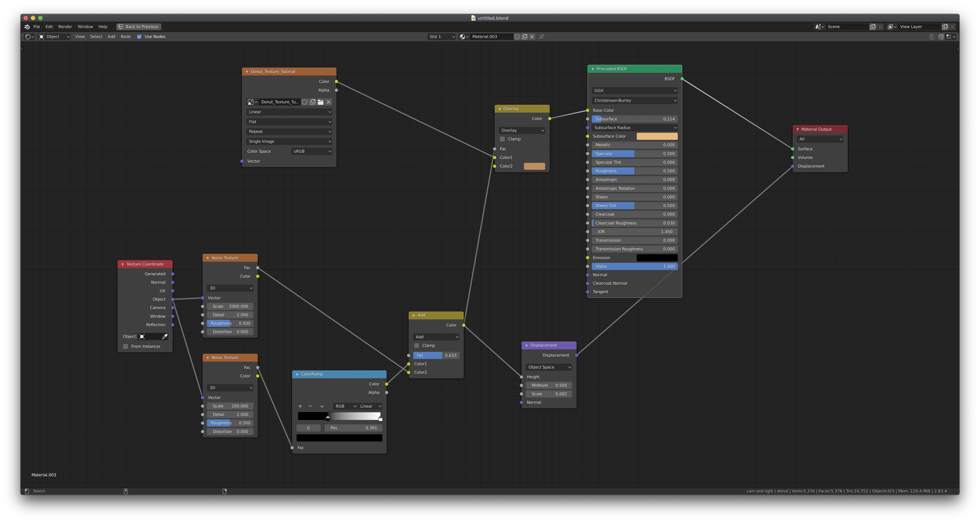Check the From Instancer checkbox
Viewport: 980px width, 522px height.
point(126,347)
